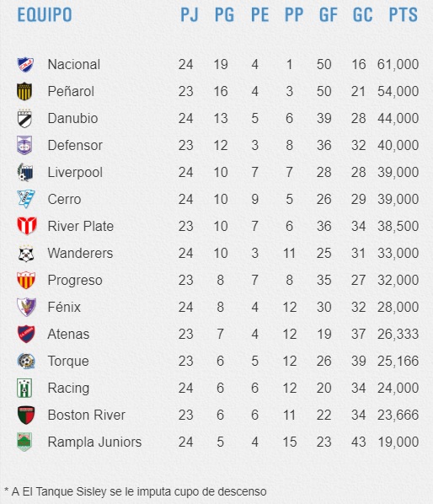Click the EQUIPO column header
The width and height of the screenshot is (433, 504).
45,15
